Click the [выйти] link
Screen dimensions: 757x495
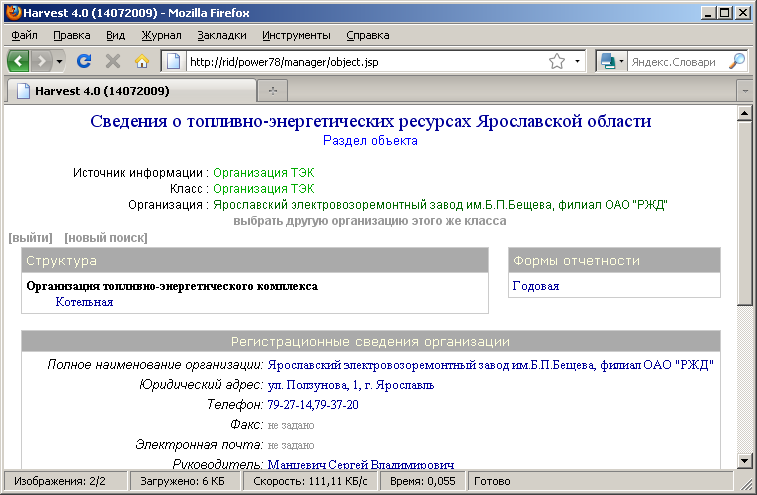click(30, 238)
